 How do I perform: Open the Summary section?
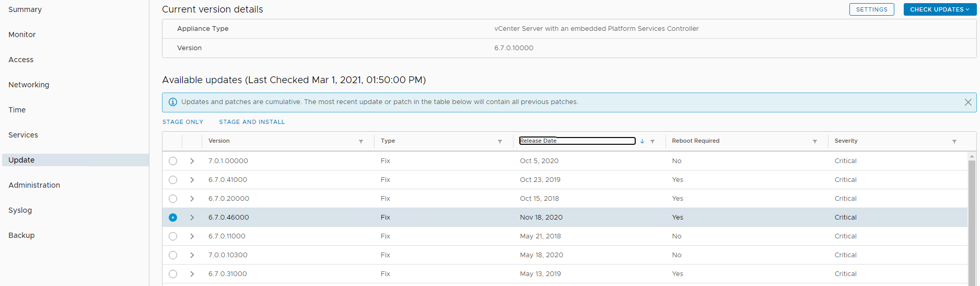(x=25, y=9)
